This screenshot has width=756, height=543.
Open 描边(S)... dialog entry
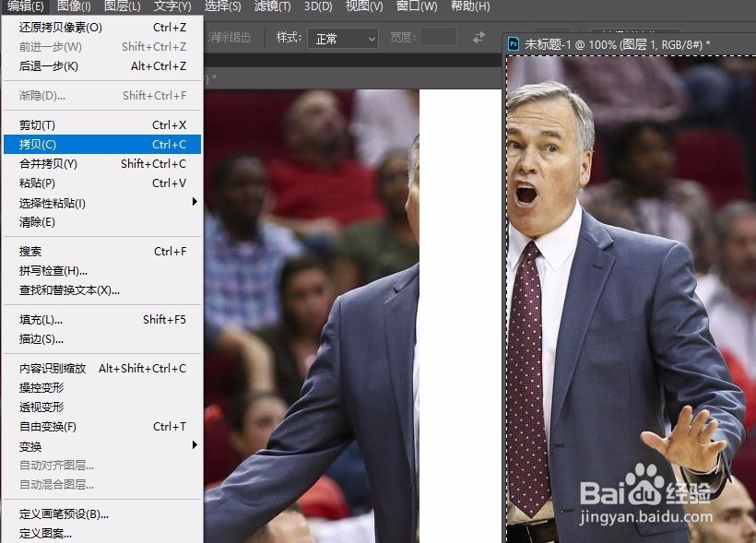coord(102,339)
